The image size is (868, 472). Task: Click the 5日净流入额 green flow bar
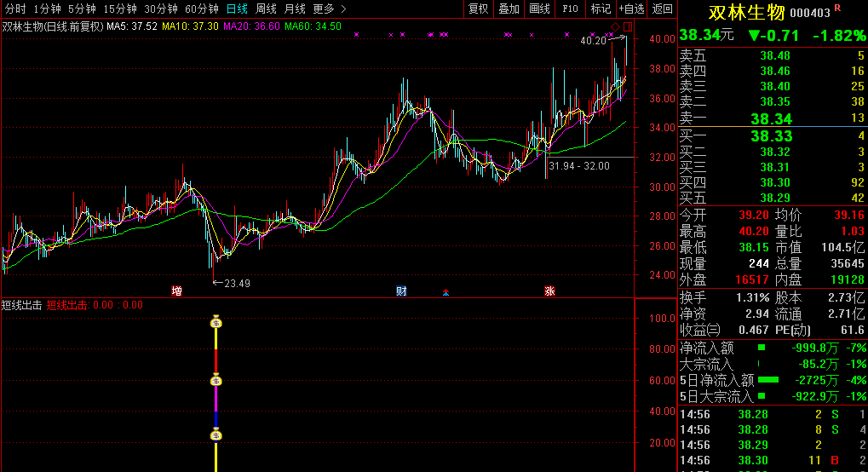pyautogui.click(x=768, y=379)
